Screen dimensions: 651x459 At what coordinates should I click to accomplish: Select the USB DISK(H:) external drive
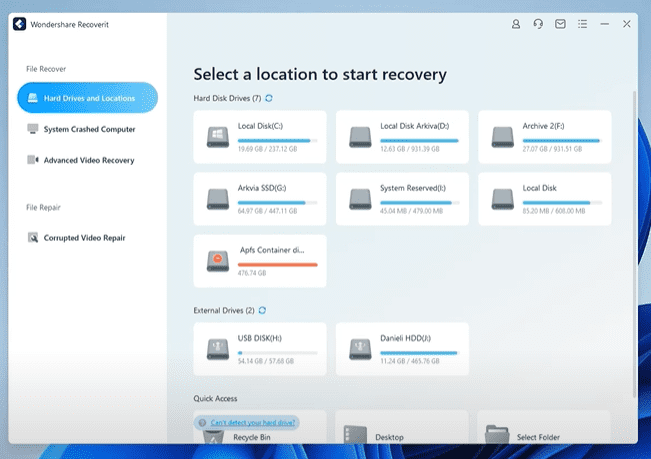(260, 348)
